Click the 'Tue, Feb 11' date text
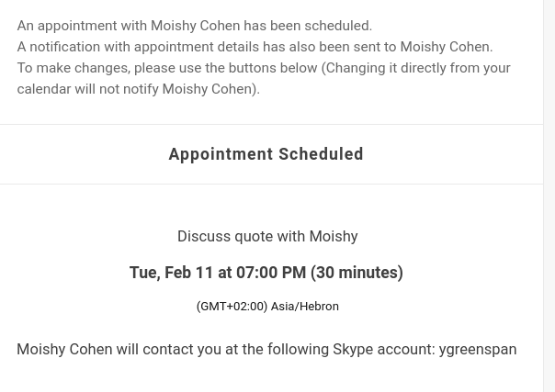Screen dimensions: 555x392 coord(171,273)
